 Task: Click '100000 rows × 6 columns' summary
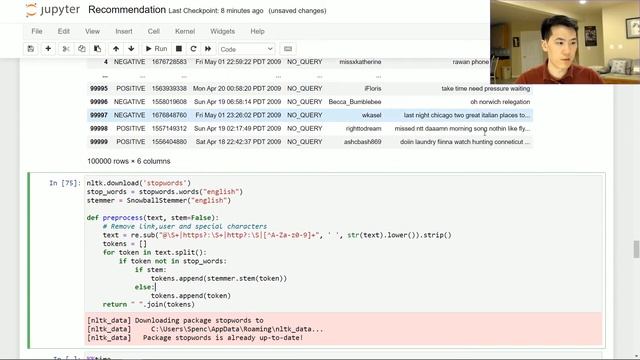coord(129,161)
